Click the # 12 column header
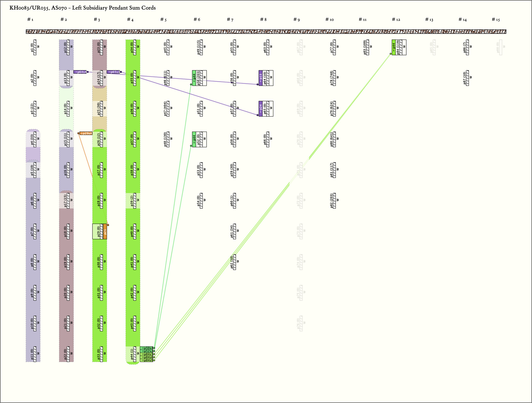Screen dimensions: 532x403 click(396, 19)
